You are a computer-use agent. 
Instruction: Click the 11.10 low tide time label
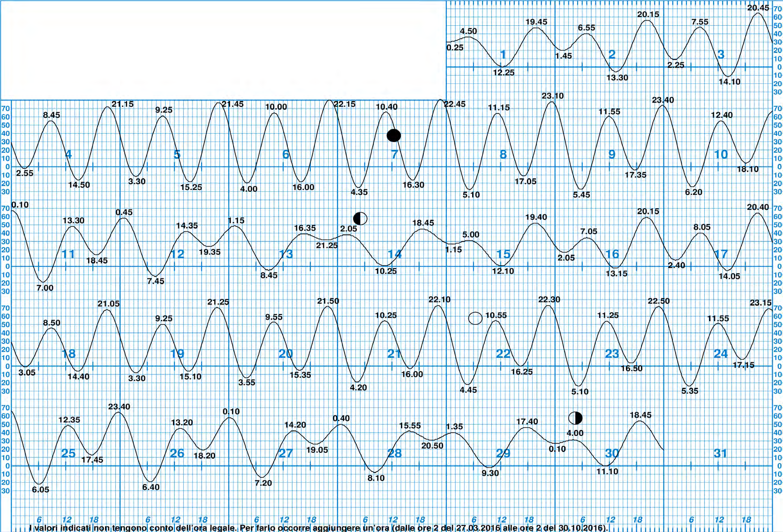[x=608, y=472]
